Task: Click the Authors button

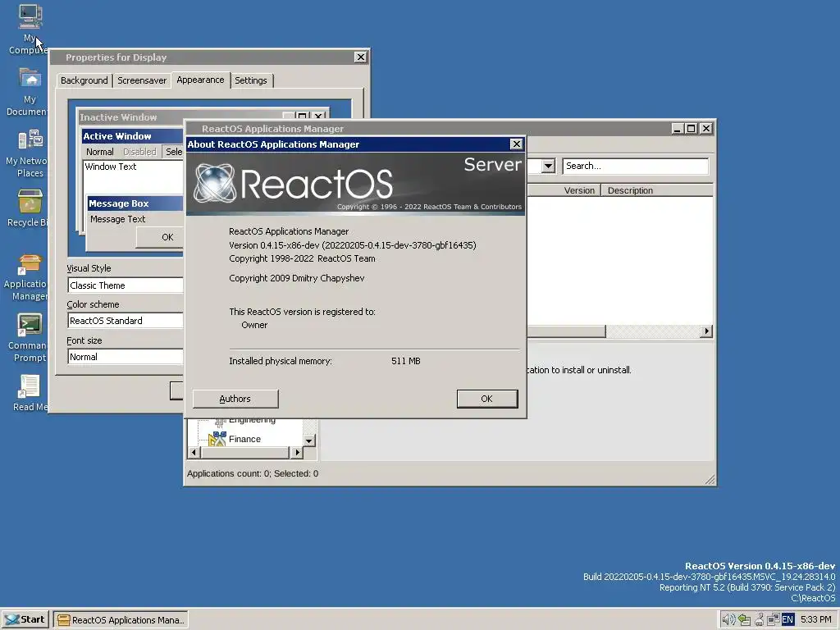Action: point(235,399)
